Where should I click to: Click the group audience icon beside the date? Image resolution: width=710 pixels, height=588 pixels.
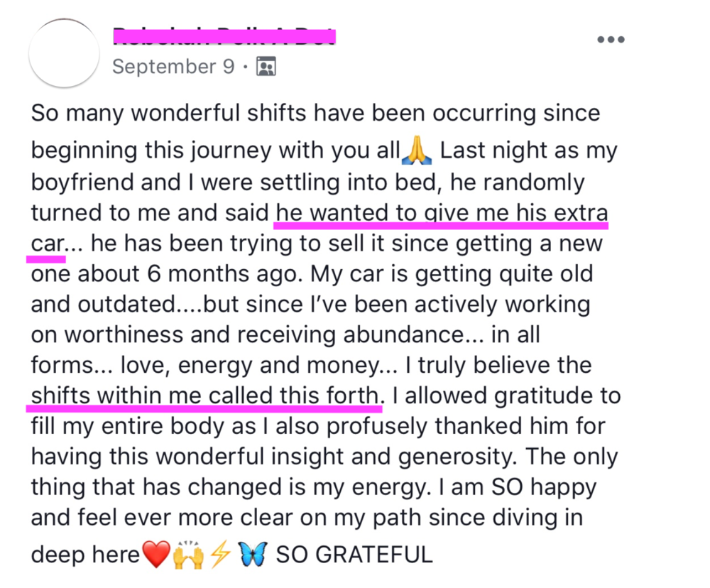point(266,67)
